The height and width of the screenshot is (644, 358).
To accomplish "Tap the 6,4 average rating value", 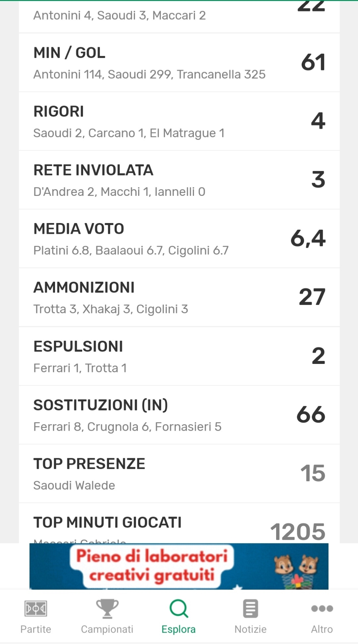I will (308, 238).
